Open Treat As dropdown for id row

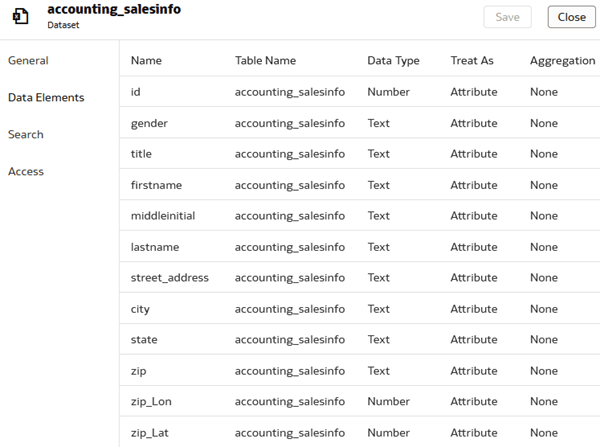473,92
